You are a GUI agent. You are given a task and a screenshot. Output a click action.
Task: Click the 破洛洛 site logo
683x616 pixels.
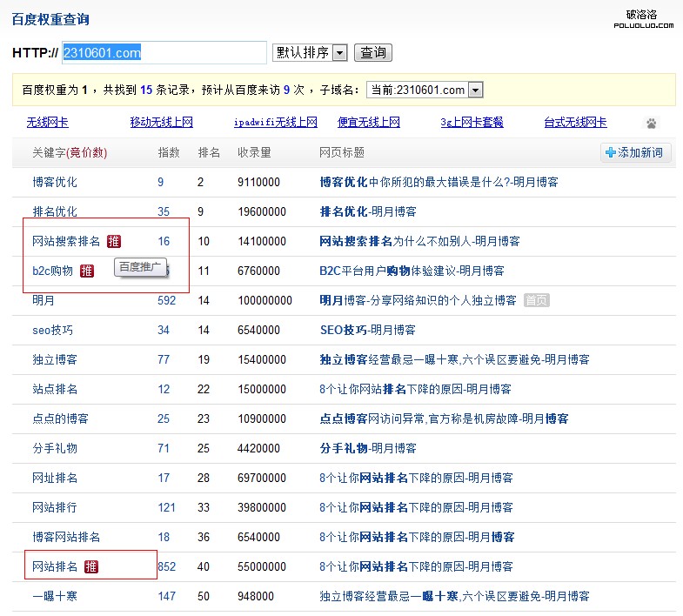pyautogui.click(x=643, y=18)
